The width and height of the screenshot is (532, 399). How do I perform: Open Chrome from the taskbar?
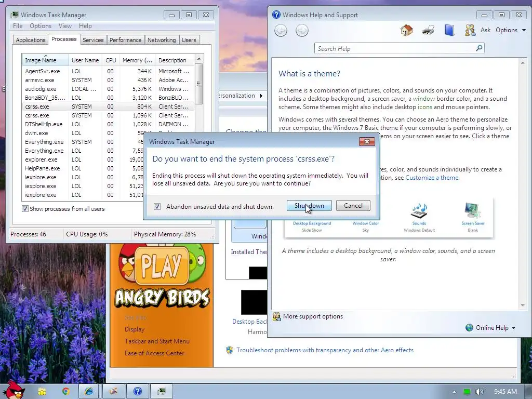pos(65,392)
